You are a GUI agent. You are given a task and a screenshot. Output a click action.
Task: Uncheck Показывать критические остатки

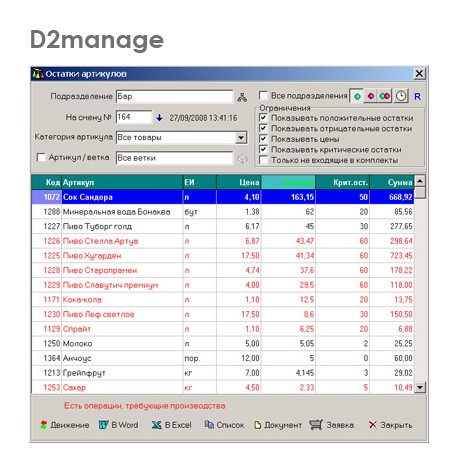[x=263, y=149]
